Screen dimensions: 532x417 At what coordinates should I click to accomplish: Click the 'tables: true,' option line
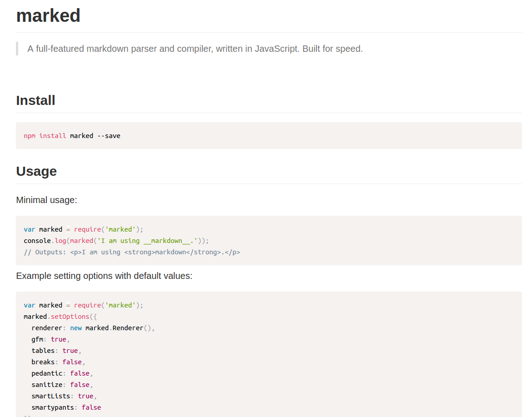[56, 351]
